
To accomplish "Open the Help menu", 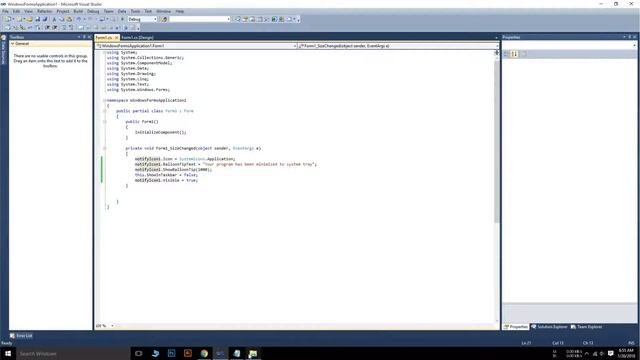I will pyautogui.click(x=180, y=11).
